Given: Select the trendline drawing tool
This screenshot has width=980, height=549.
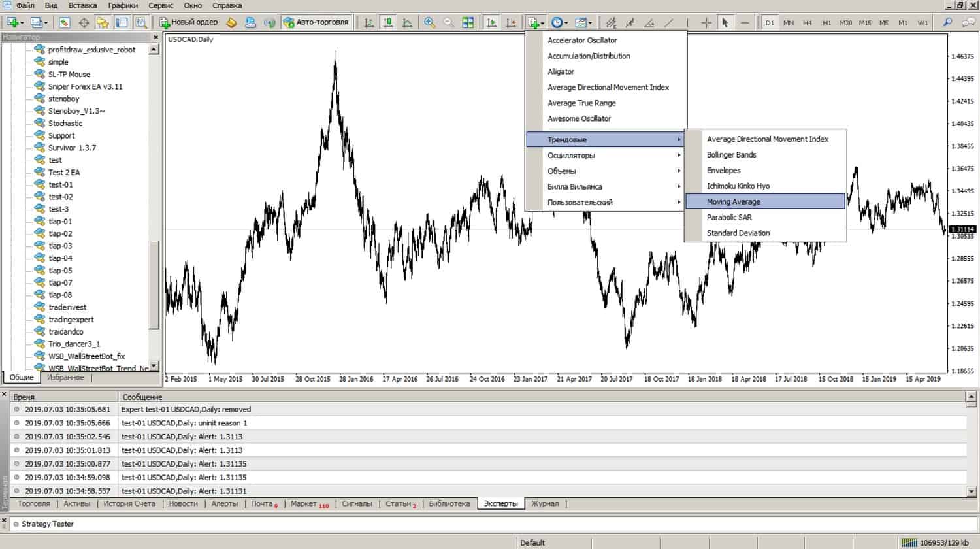Looking at the screenshot, I should tap(668, 22).
